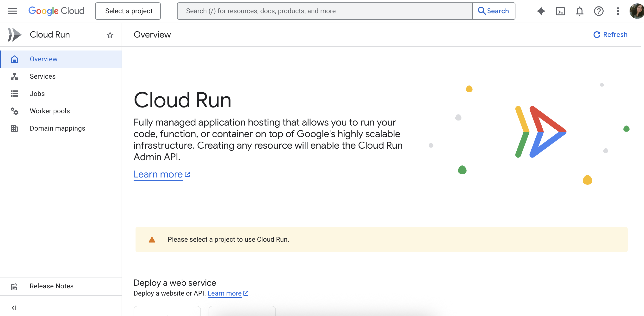The image size is (644, 316).
Task: Open Gemini AI assistant sparkle icon
Action: point(541,11)
